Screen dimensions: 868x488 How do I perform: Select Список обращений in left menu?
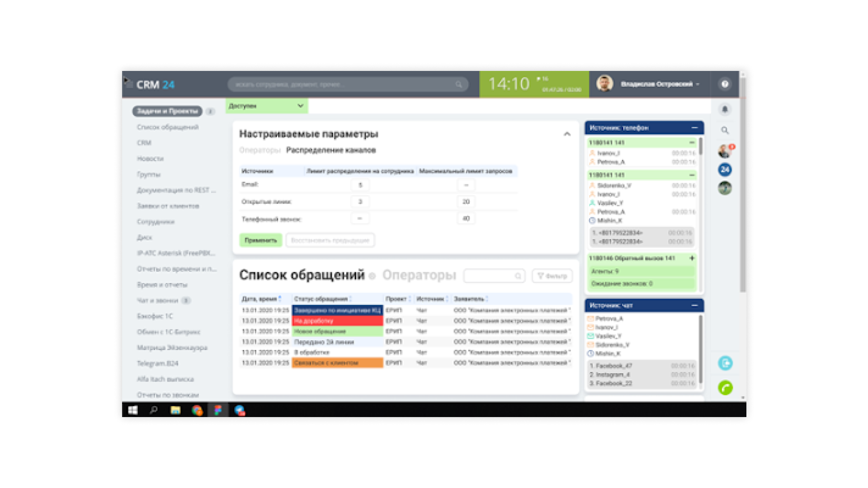click(168, 127)
